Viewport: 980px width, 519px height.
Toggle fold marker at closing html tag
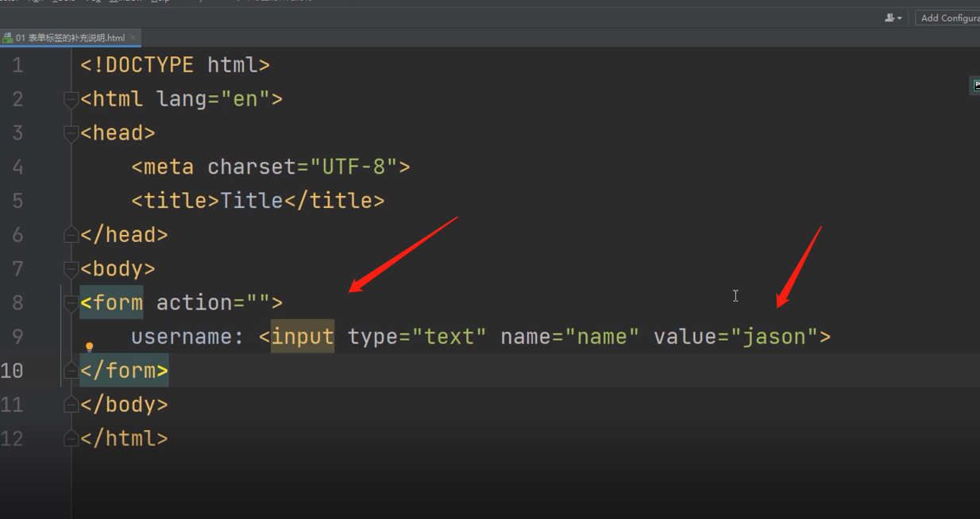(71, 439)
